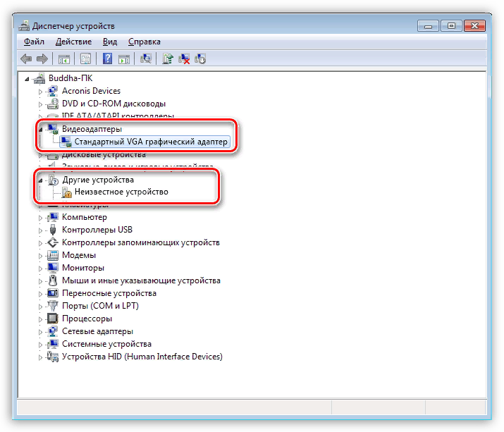This screenshot has height=432, width=504.
Task: Select the Buddha-ПК label
Action: pos(70,78)
